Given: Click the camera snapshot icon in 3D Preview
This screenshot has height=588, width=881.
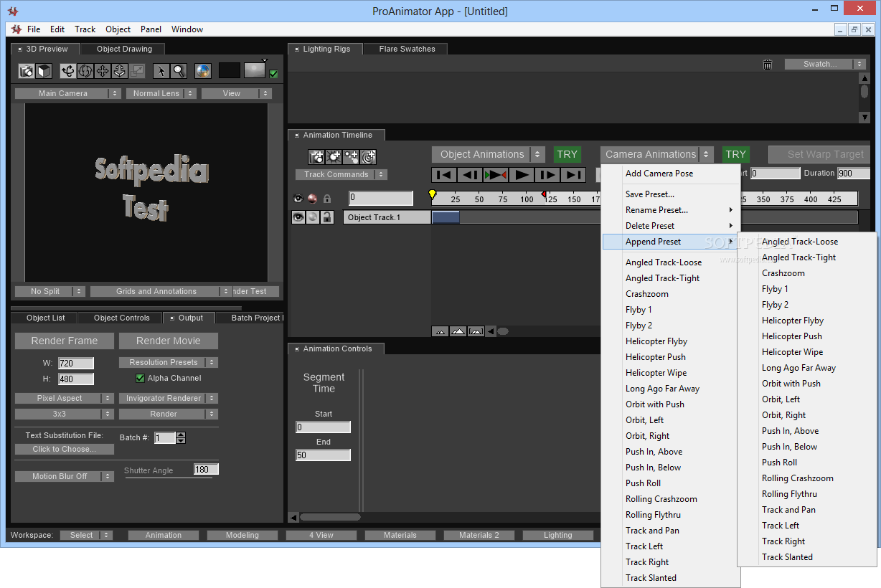Looking at the screenshot, I should [x=27, y=71].
